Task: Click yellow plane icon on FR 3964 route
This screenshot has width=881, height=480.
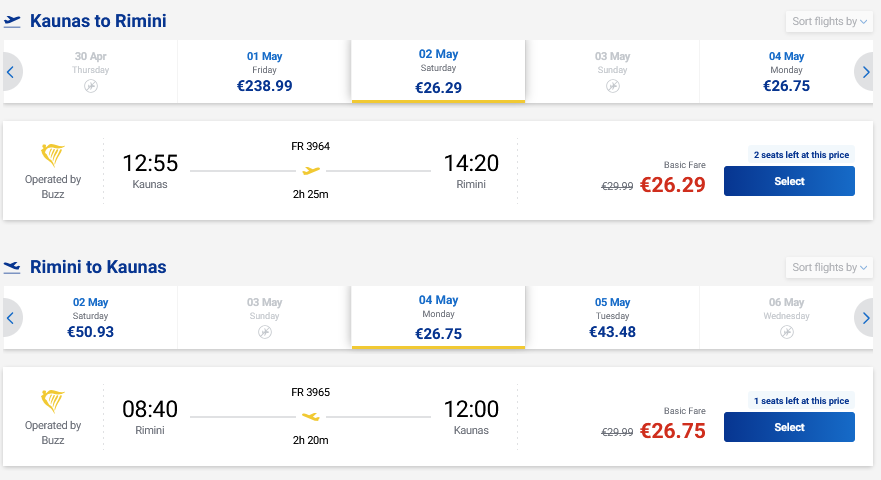Action: (x=311, y=171)
